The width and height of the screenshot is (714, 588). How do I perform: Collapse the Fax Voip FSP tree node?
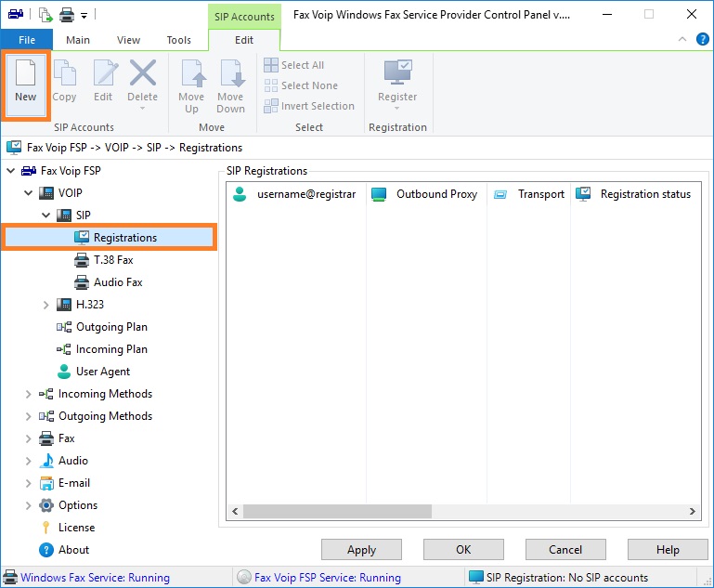[10, 171]
